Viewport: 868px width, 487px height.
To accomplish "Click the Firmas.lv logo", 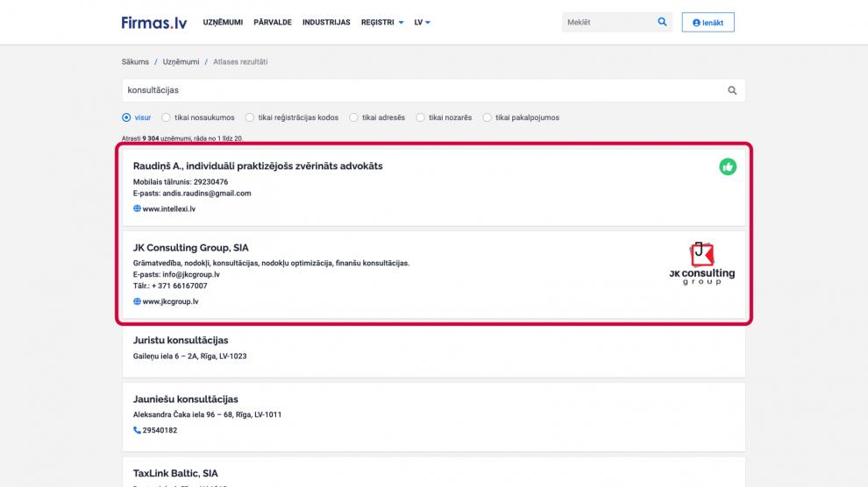I will pyautogui.click(x=154, y=22).
